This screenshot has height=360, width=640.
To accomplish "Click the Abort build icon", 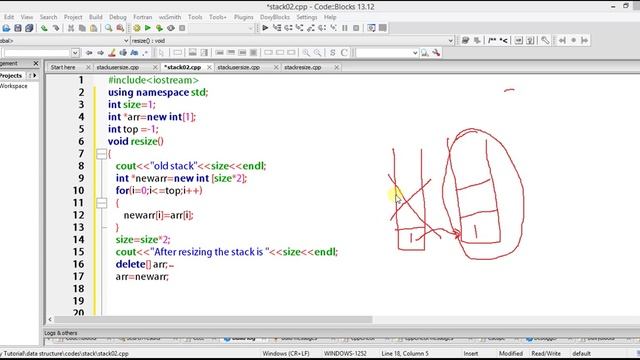I will click(182, 28).
